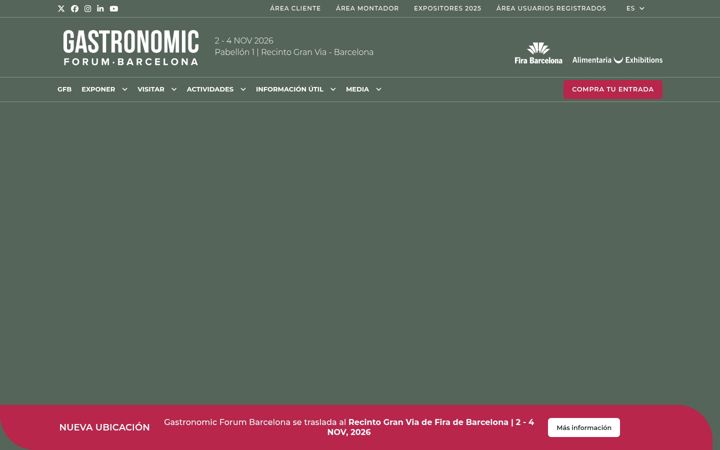Click the Gastronomic Forum Barcelona logo
The image size is (720, 450).
131,48
